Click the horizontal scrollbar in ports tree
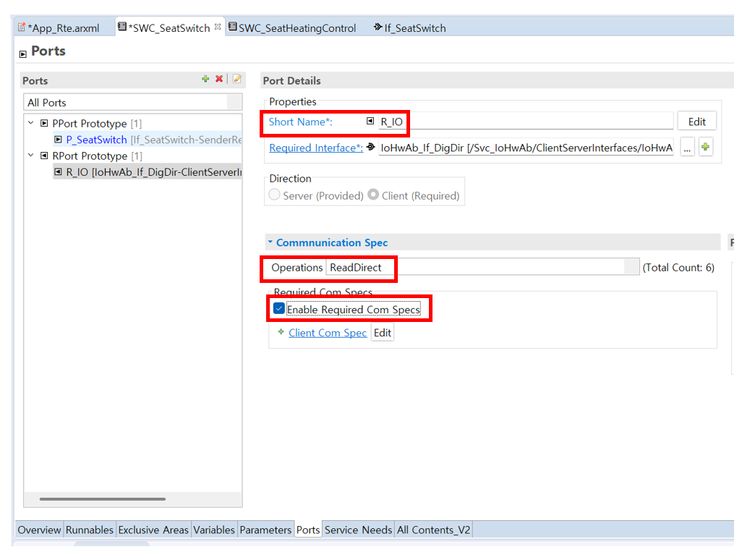 103,499
